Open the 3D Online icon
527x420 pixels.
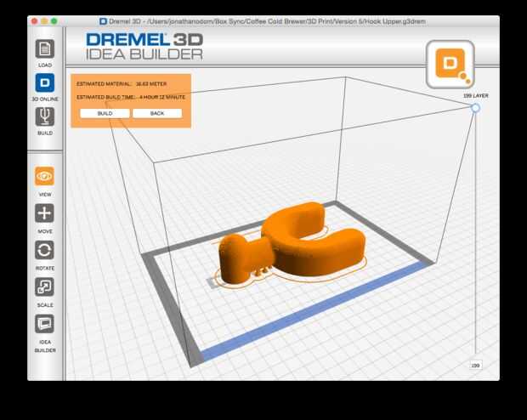tap(45, 82)
